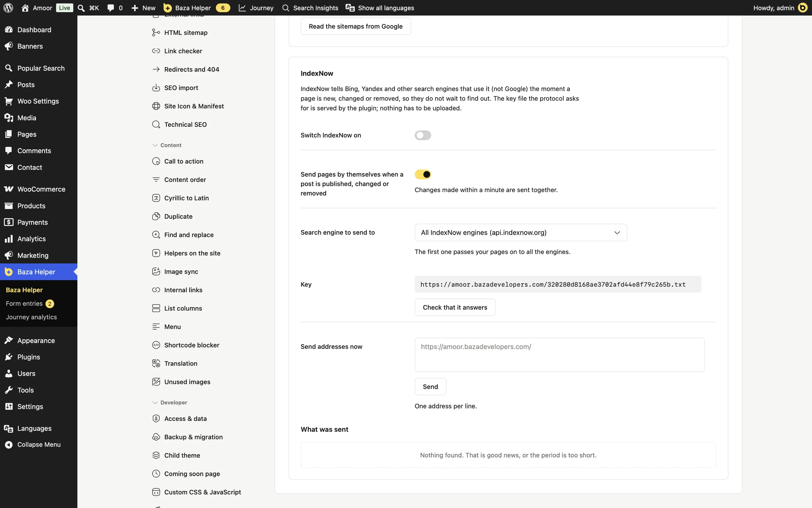
Task: Open Link checker module icon
Action: [x=156, y=51]
